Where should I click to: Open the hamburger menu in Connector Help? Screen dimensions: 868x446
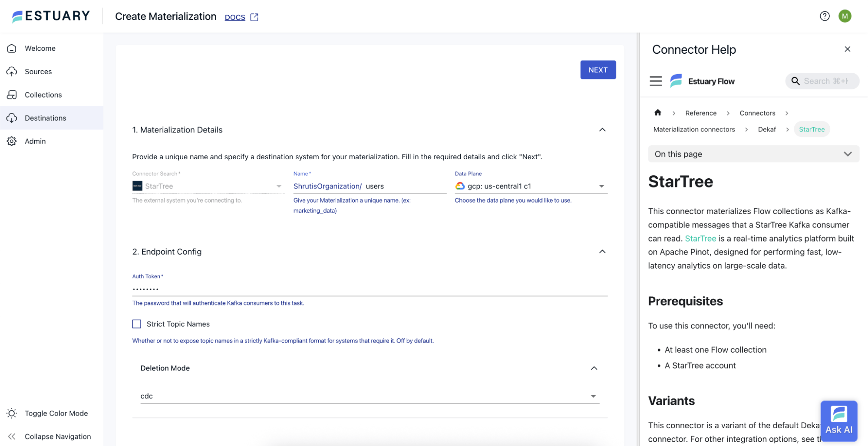[x=656, y=81]
